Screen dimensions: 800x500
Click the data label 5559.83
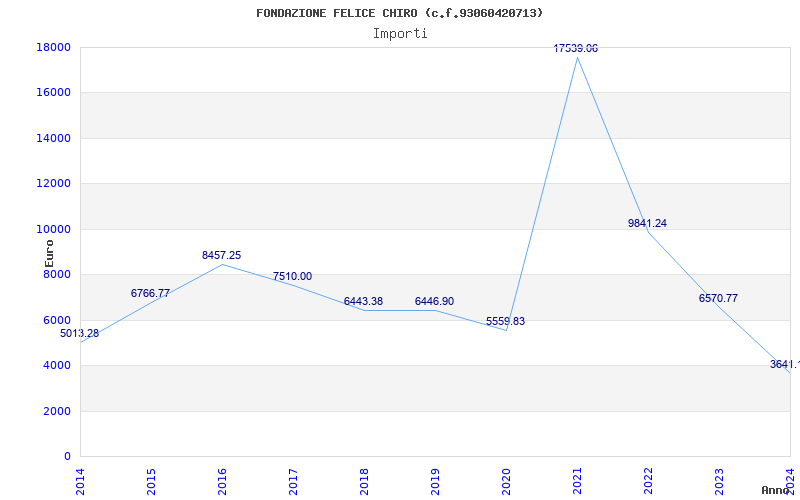505,321
